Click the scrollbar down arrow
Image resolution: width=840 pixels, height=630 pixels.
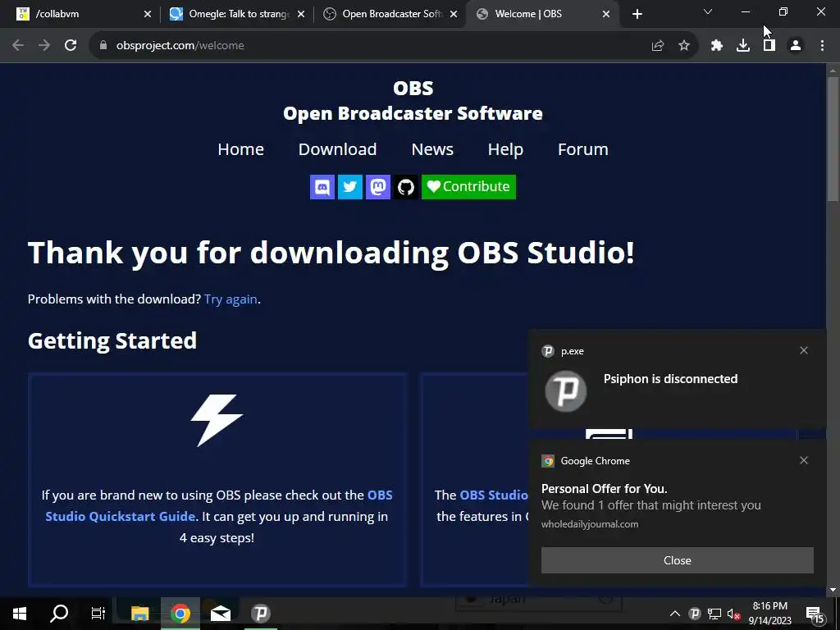[833, 590]
